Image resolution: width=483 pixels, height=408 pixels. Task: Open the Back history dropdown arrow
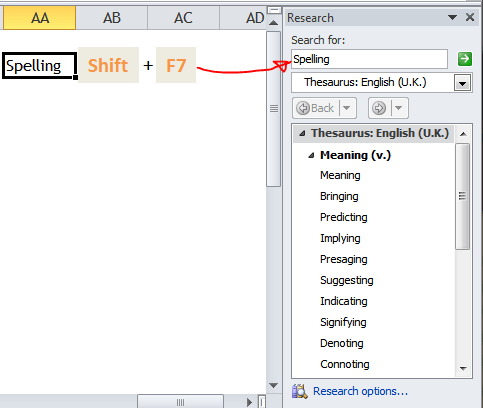point(347,108)
